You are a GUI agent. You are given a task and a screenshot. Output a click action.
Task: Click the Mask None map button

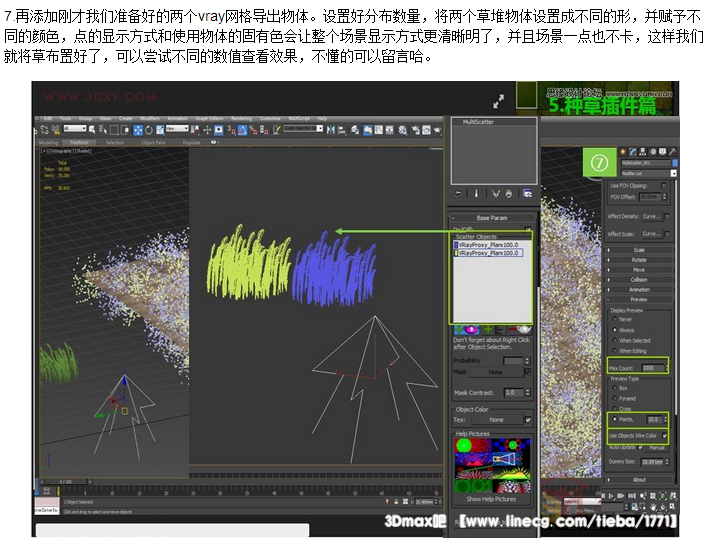tap(495, 372)
